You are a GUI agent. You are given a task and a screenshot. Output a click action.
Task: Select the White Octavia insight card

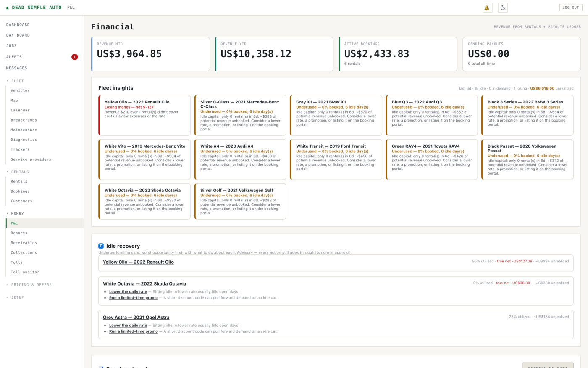[x=144, y=201]
